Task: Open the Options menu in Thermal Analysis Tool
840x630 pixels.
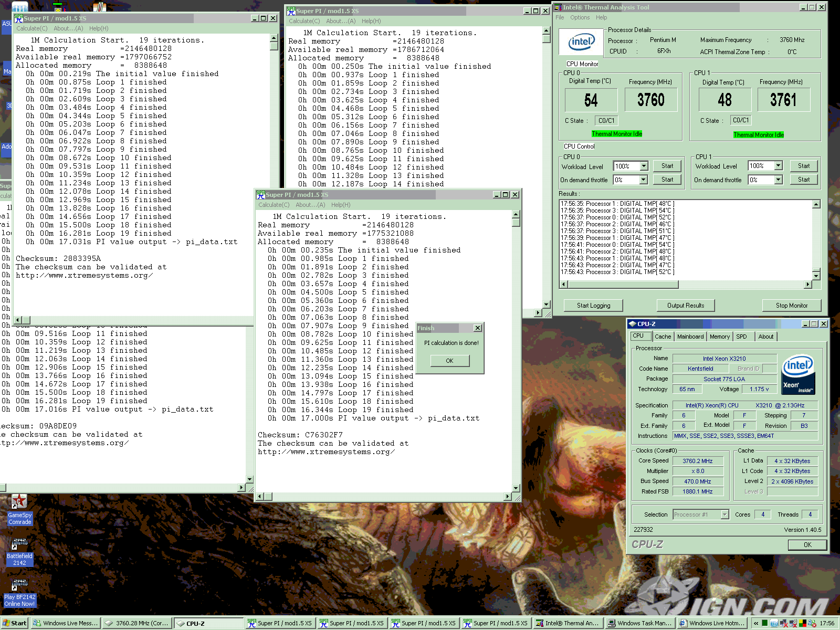Action: point(580,17)
